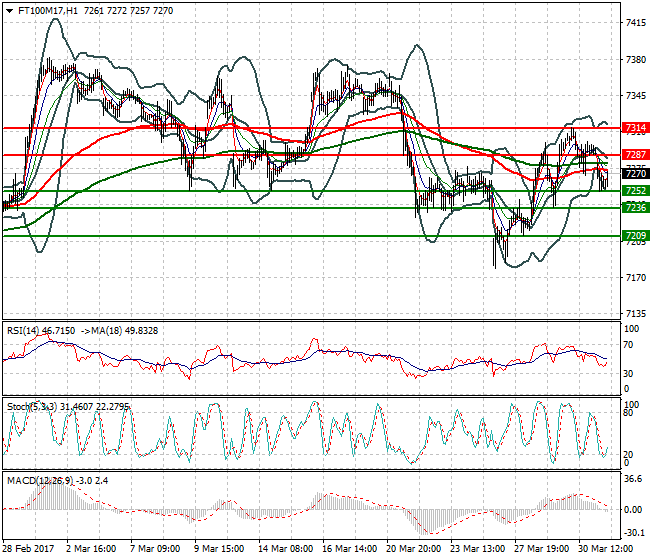Click the red 7314 resistance level label
Image resolution: width=660 pixels, height=560 pixels.
click(635, 128)
